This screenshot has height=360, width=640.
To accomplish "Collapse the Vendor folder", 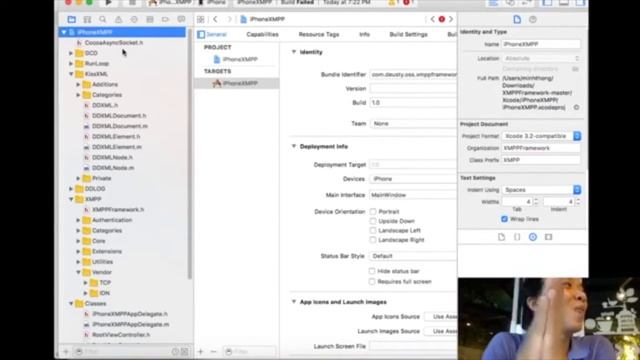I will pyautogui.click(x=78, y=272).
